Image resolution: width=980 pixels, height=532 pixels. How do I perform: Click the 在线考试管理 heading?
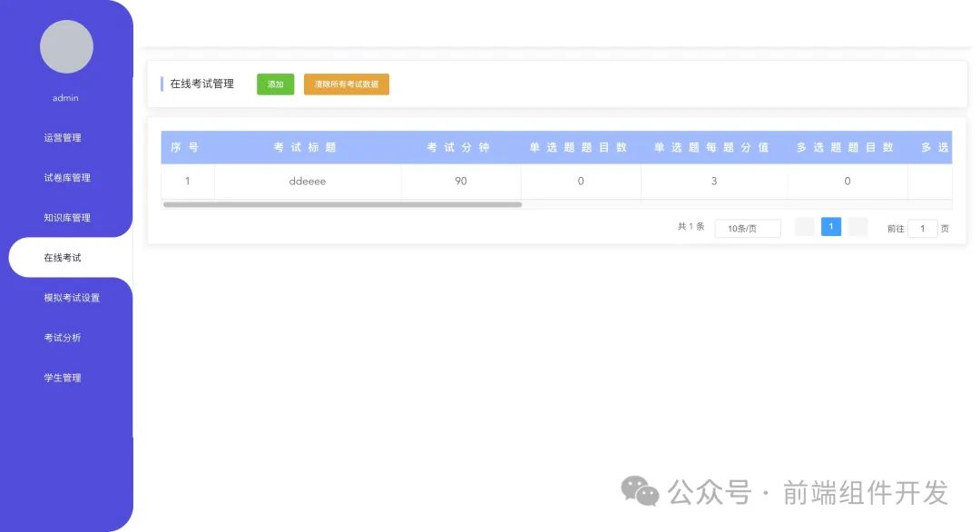click(x=201, y=84)
